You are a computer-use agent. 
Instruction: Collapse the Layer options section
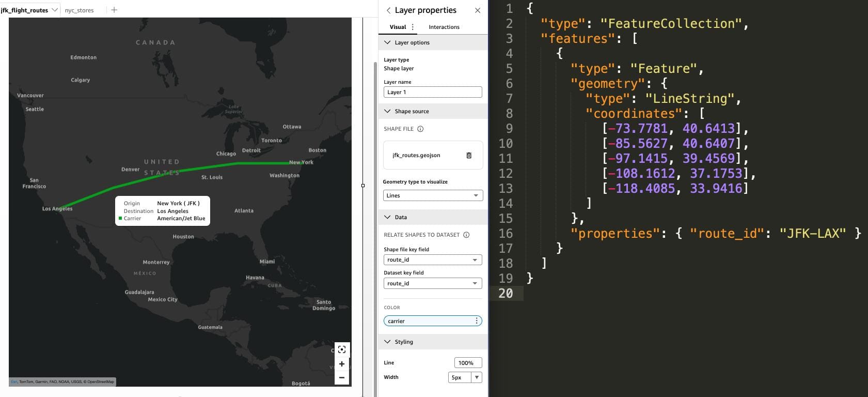coord(387,42)
